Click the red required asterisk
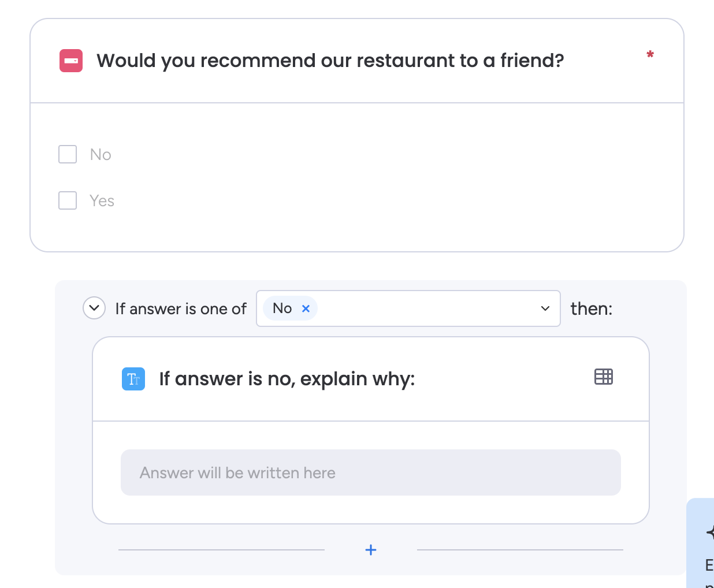Screen dimensions: 714x588 click(x=650, y=54)
